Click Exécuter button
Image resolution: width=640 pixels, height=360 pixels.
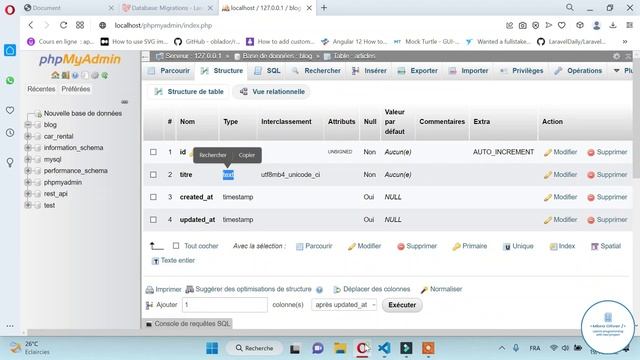coord(402,305)
